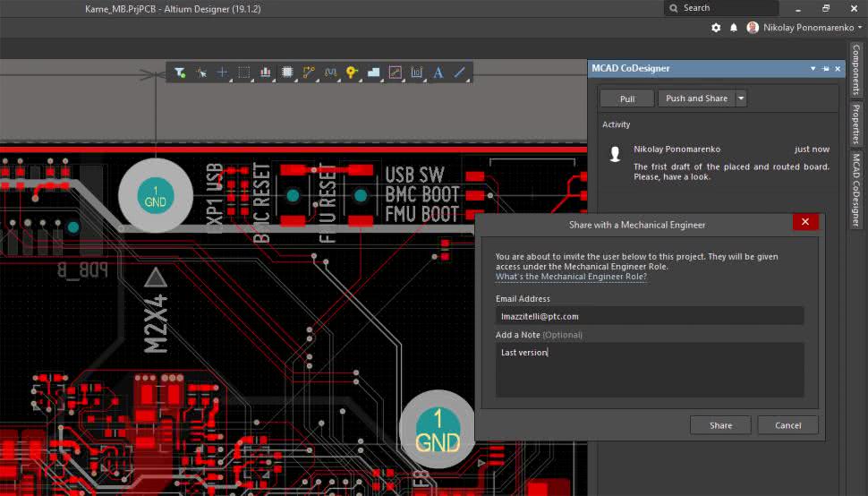Expand the Push and Share dropdown arrow

coord(741,98)
